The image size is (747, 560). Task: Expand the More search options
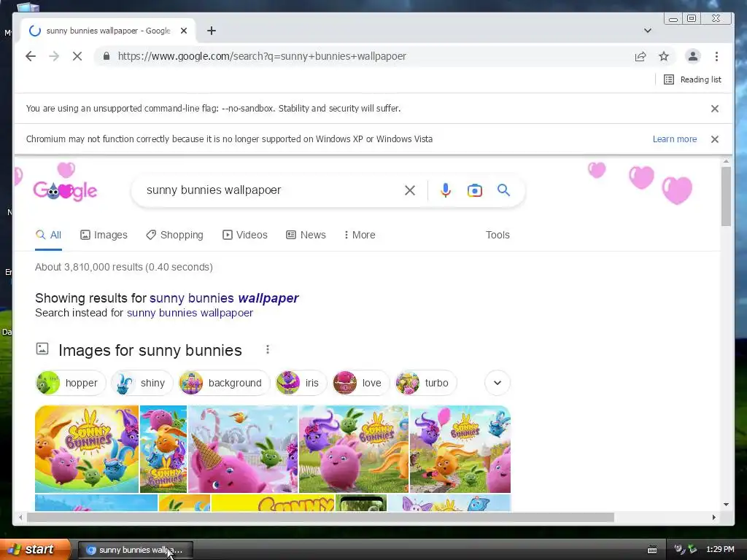360,235
